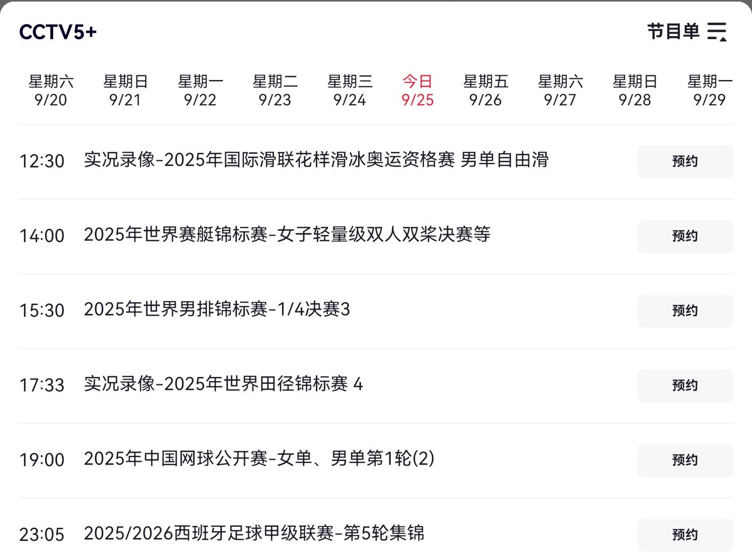Switch to 星期日 9/21 schedule

[x=125, y=91]
